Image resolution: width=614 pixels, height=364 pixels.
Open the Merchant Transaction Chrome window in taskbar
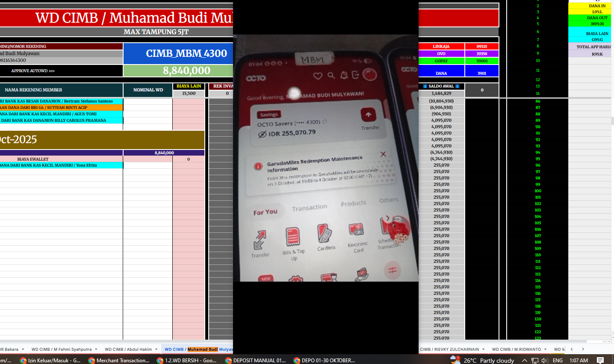119,360
